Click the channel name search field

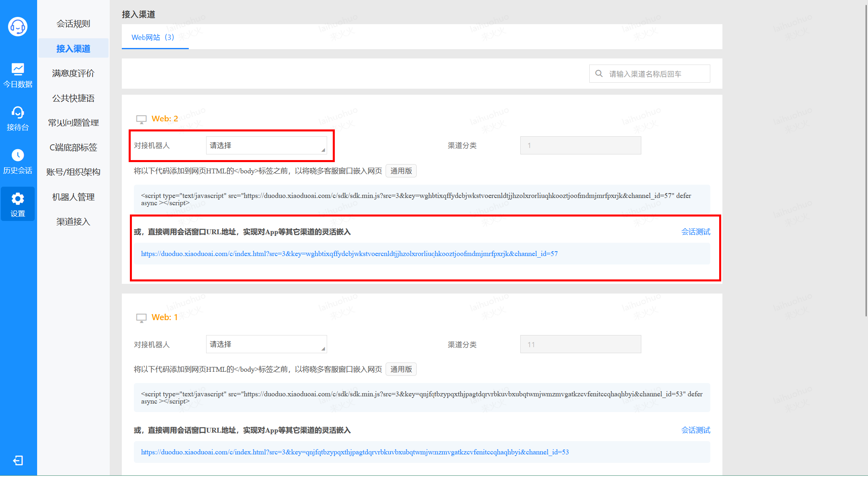650,74
